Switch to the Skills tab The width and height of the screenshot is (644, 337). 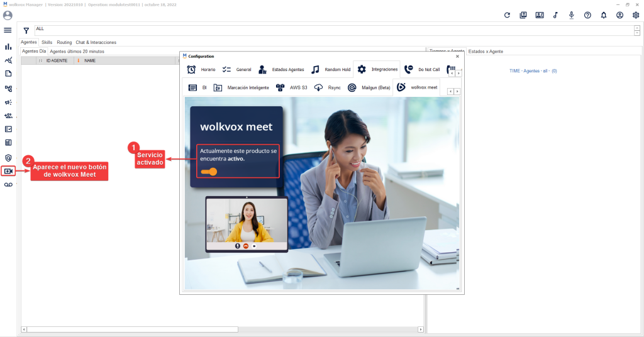(47, 42)
